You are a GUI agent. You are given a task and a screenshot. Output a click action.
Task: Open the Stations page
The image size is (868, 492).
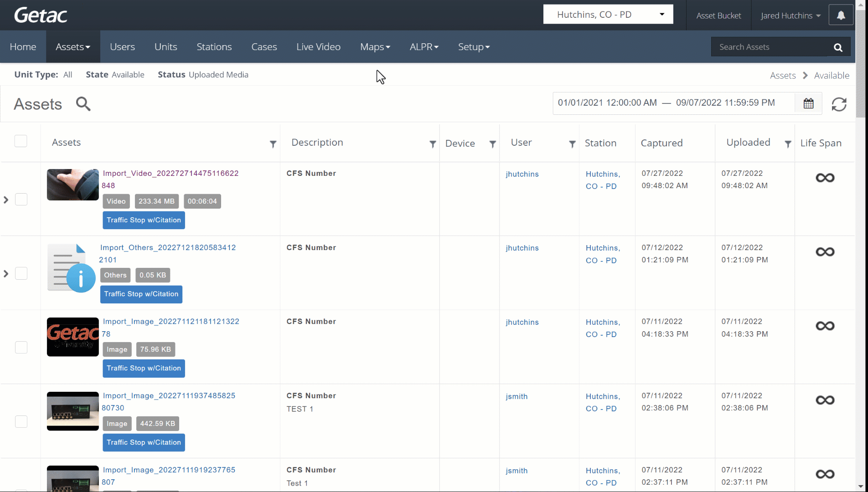coord(214,47)
